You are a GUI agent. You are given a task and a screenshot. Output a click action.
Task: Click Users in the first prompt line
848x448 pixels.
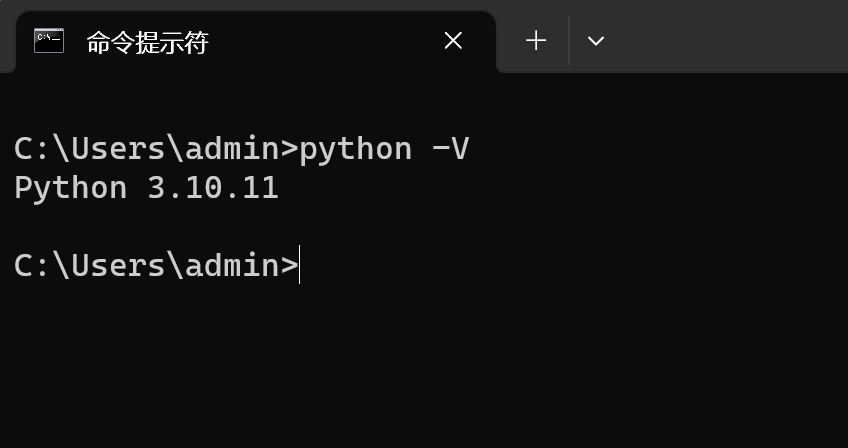coord(118,149)
